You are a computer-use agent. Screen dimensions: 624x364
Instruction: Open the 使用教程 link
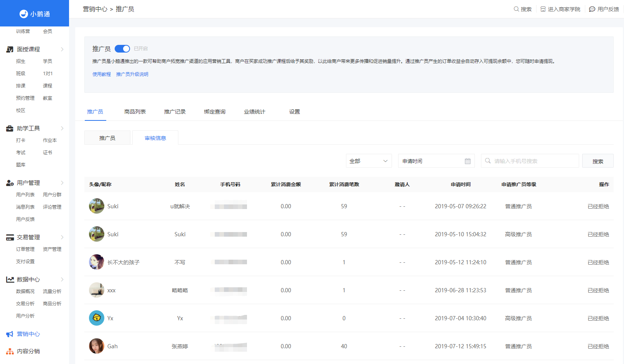click(x=102, y=74)
